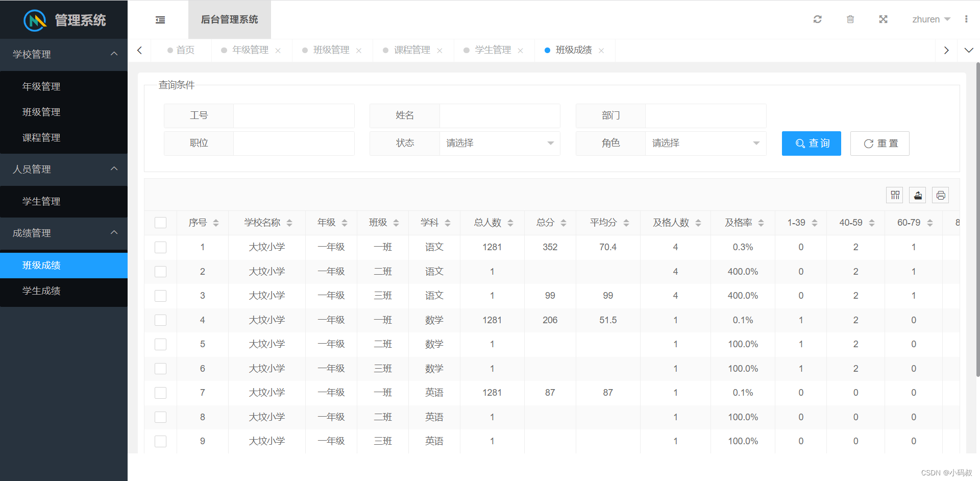Open the 角色 dropdown

coord(705,143)
